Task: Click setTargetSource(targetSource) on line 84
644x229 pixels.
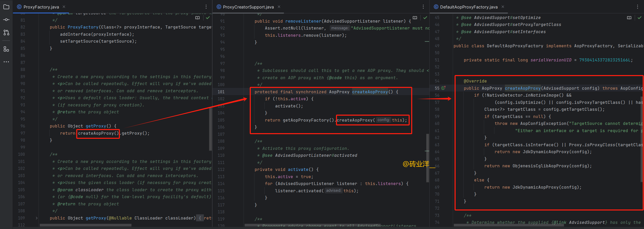Action: click(98, 41)
